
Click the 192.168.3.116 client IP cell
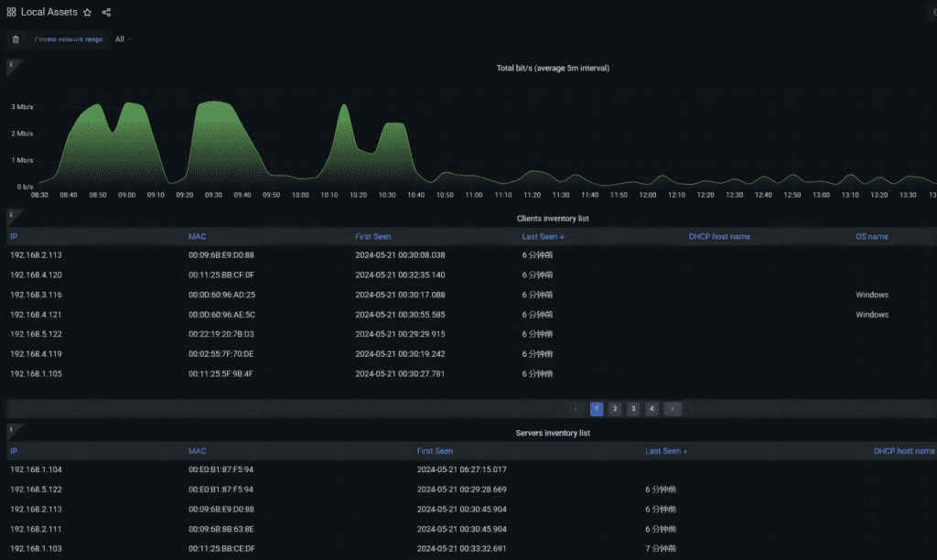coord(36,295)
